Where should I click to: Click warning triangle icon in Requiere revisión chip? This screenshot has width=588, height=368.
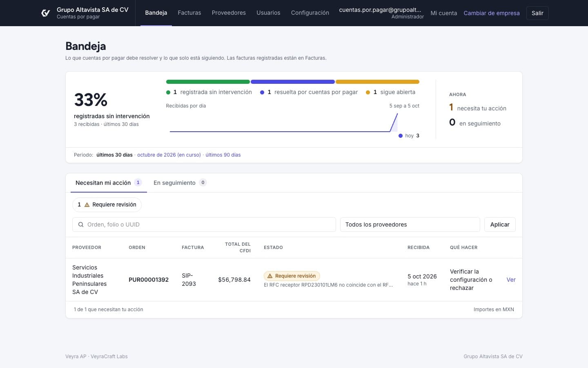[87, 205]
